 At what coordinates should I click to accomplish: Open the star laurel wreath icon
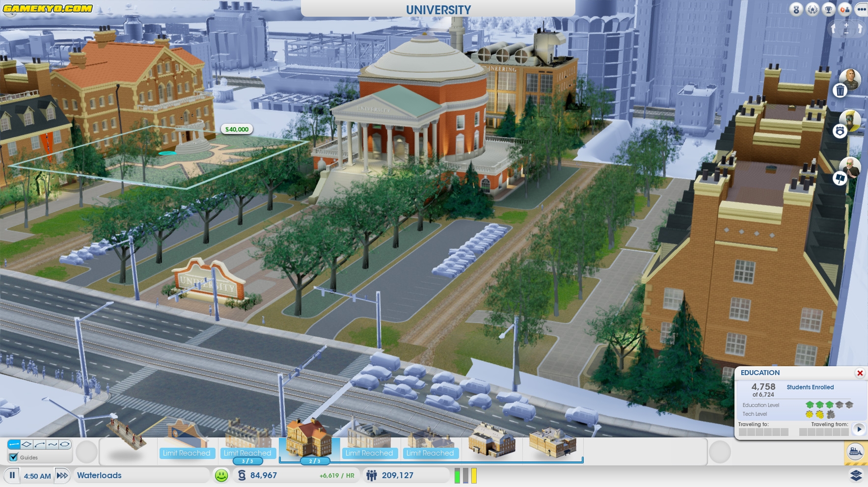[x=813, y=9]
